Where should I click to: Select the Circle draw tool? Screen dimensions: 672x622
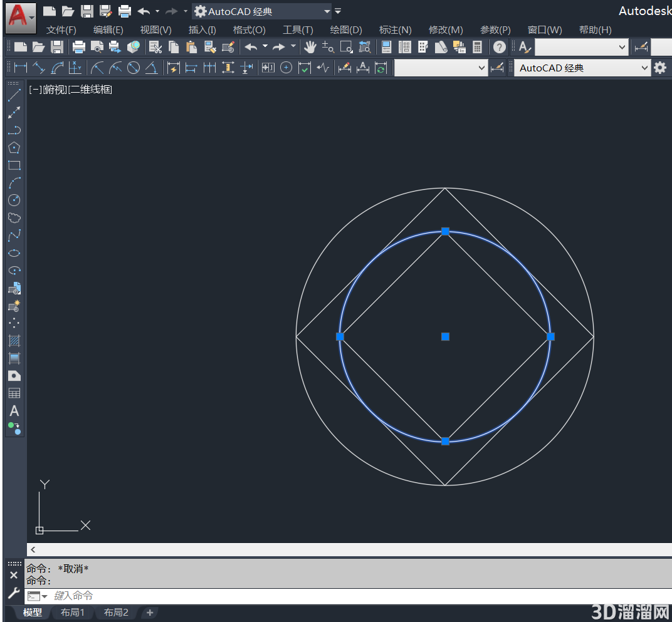pos(14,200)
